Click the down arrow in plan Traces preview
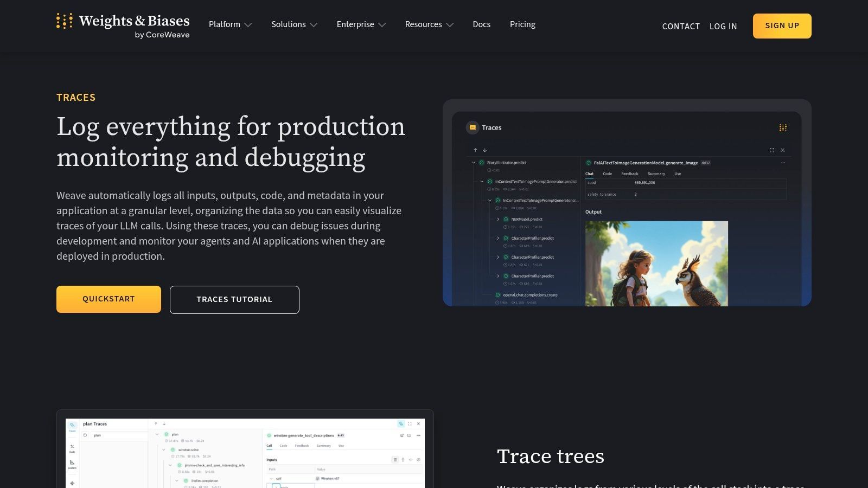Viewport: 868px width, 488px height. point(164,424)
